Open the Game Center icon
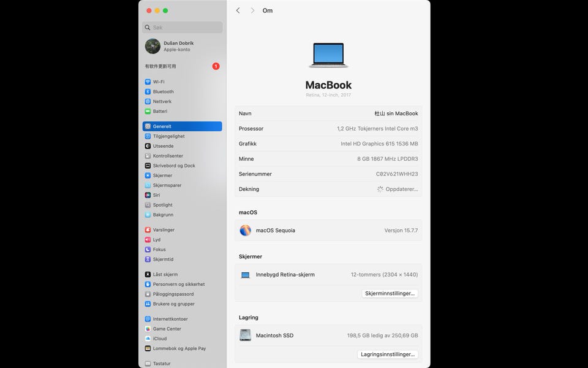Image resolution: width=588 pixels, height=368 pixels. (x=148, y=329)
